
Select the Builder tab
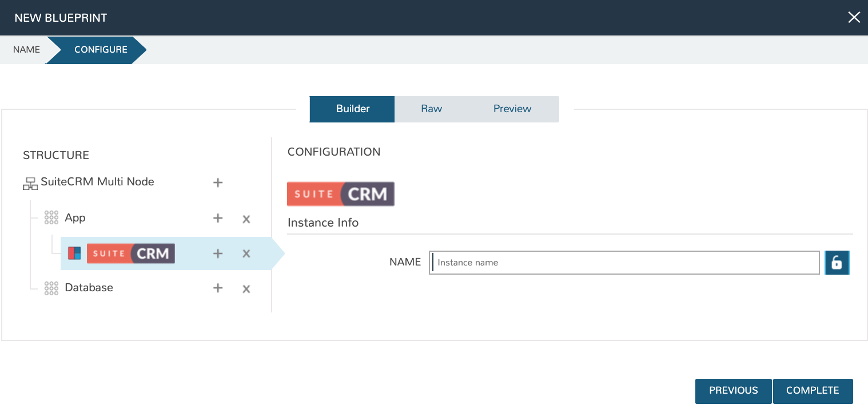coord(352,109)
